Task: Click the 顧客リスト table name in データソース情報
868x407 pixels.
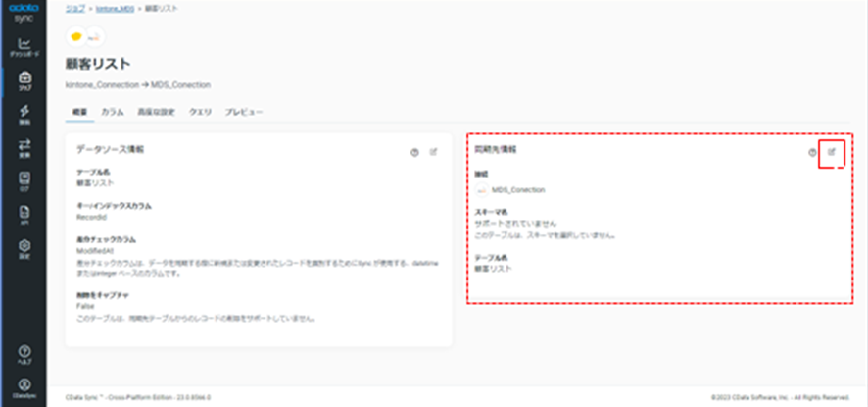Action: 95,183
